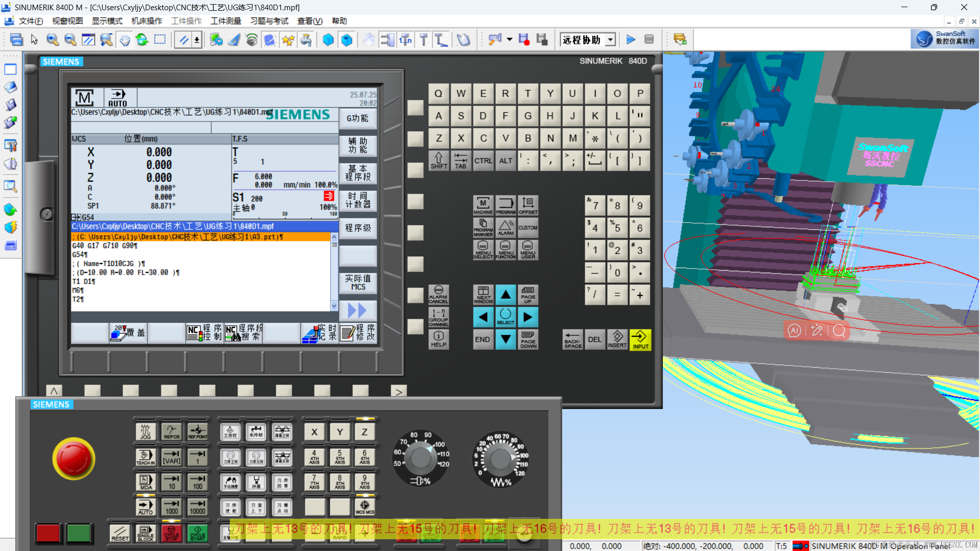Image resolution: width=980 pixels, height=551 pixels.
Task: Click the OFFSET key on the keypad
Action: (528, 205)
